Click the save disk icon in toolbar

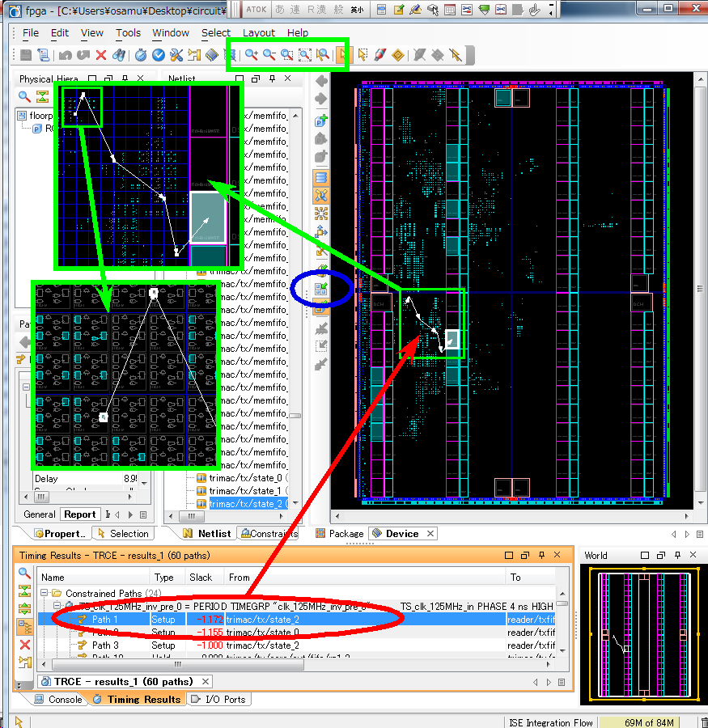pyautogui.click(x=27, y=55)
